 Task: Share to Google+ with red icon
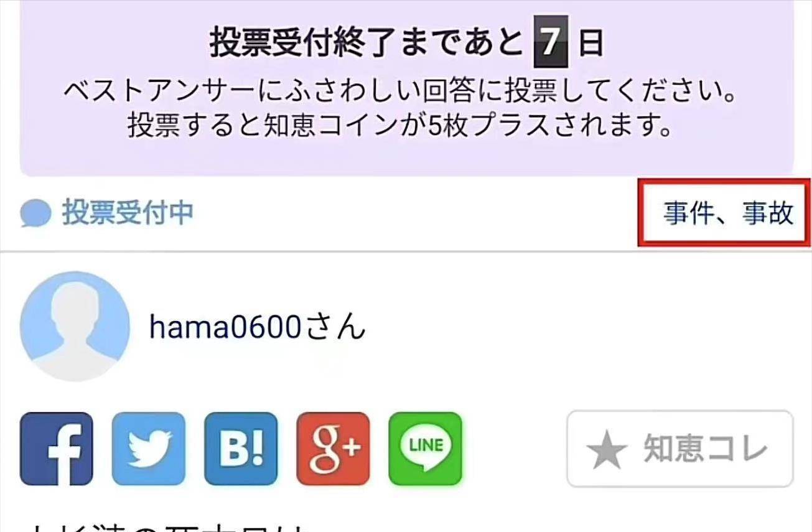(333, 449)
